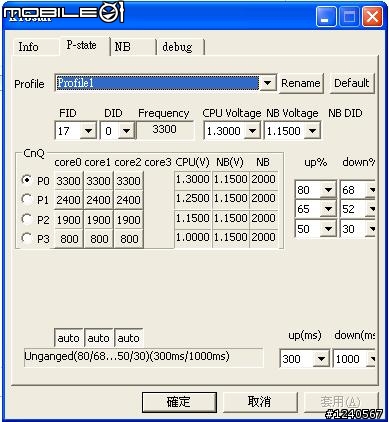Open the down(ms) dropdown showing 1000
This screenshot has height=422, width=389.
coord(371,359)
